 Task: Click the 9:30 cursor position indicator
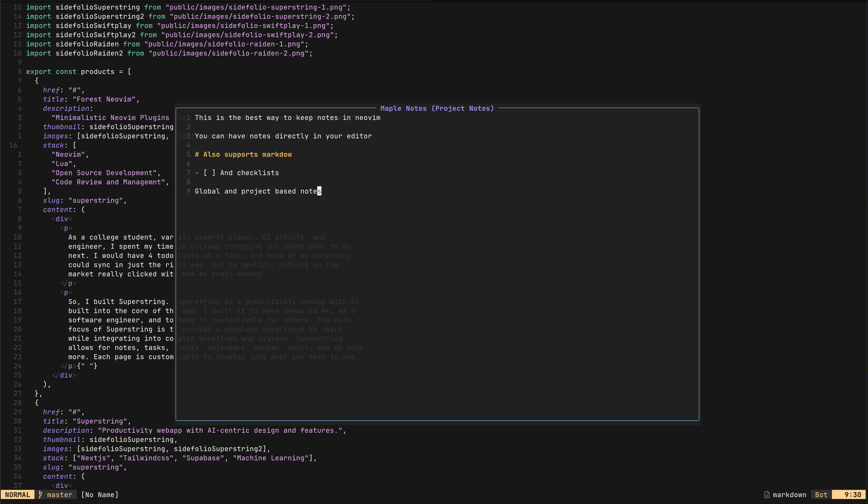tap(852, 495)
